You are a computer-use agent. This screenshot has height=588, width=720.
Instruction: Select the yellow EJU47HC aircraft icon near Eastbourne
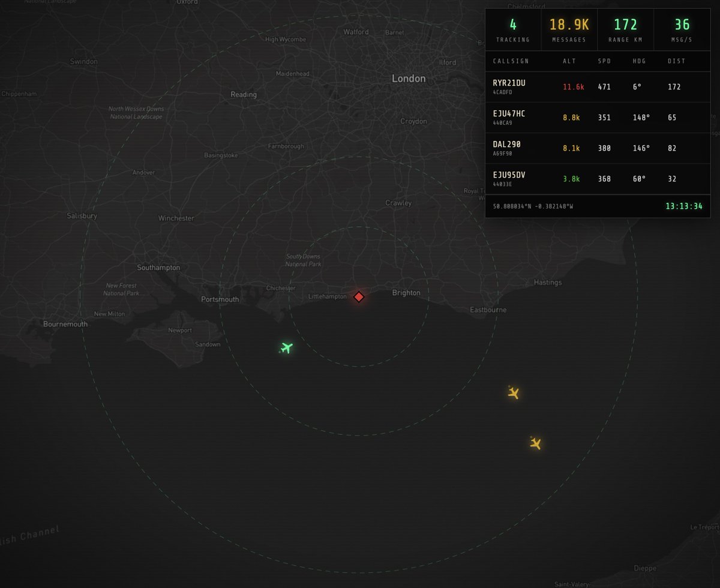(513, 393)
